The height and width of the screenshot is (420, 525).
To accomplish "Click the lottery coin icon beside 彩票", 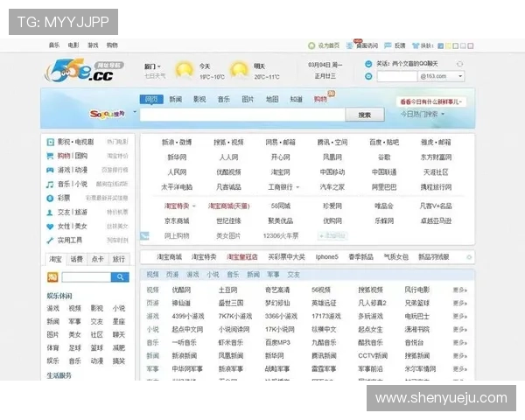I will click(x=50, y=199).
